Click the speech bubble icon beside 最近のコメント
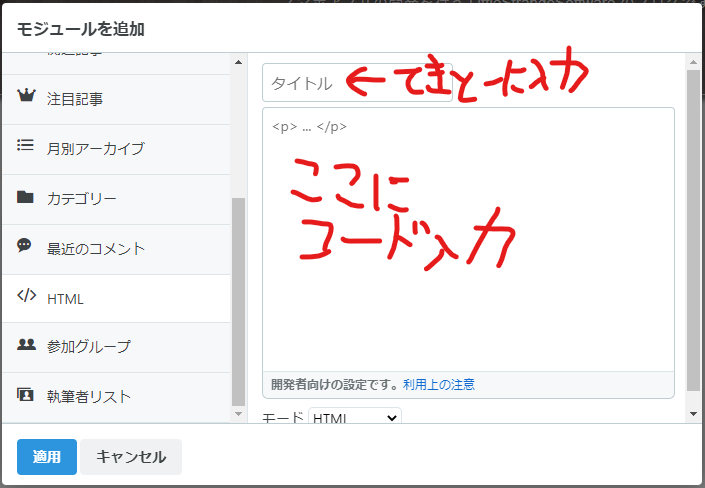 pyautogui.click(x=24, y=245)
